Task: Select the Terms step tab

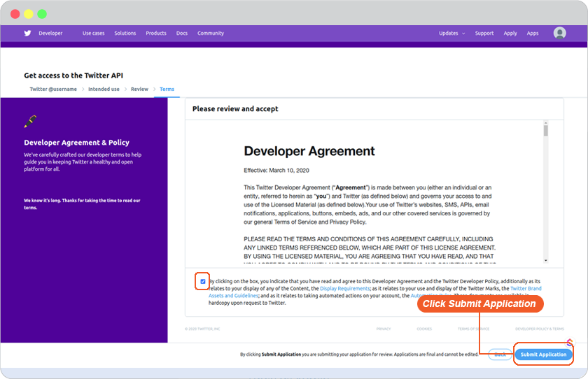Action: coord(167,89)
